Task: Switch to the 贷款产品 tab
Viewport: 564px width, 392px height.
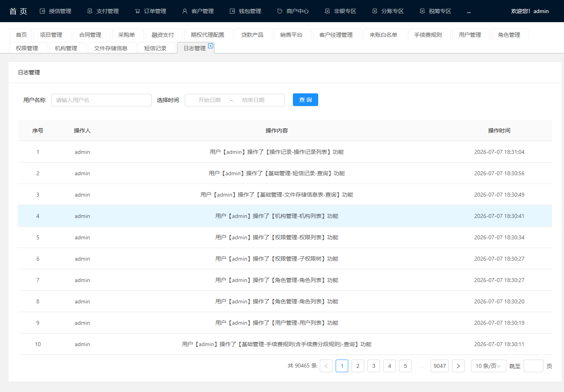Action: point(253,35)
